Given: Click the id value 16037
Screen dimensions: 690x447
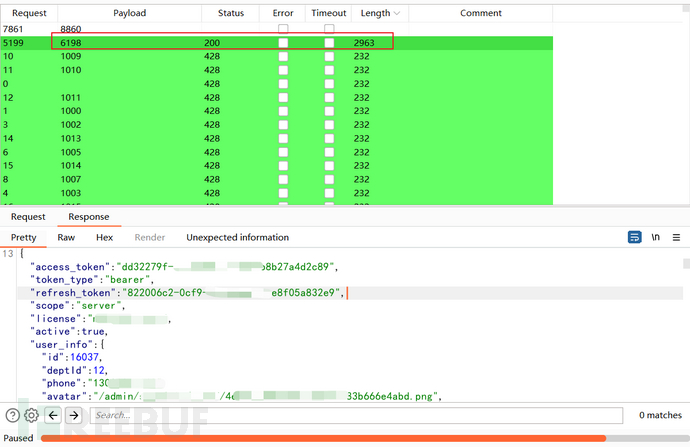Looking at the screenshot, I should point(84,357).
